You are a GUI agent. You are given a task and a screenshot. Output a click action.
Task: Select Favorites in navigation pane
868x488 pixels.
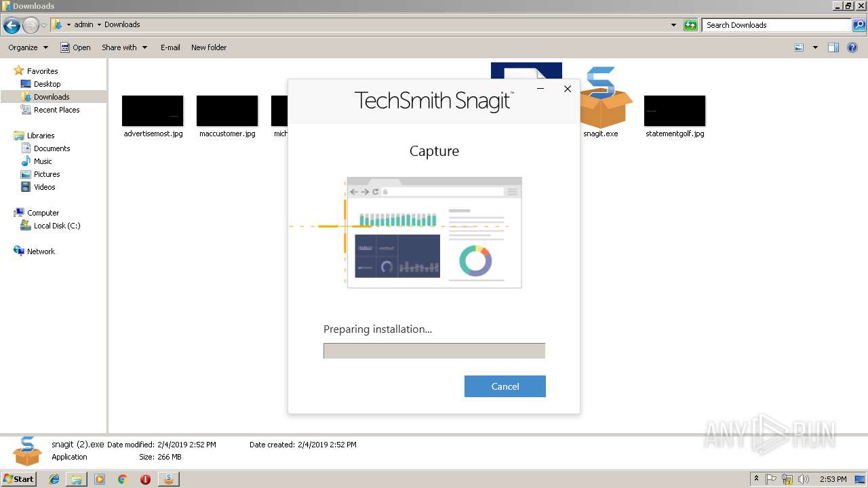pos(42,71)
